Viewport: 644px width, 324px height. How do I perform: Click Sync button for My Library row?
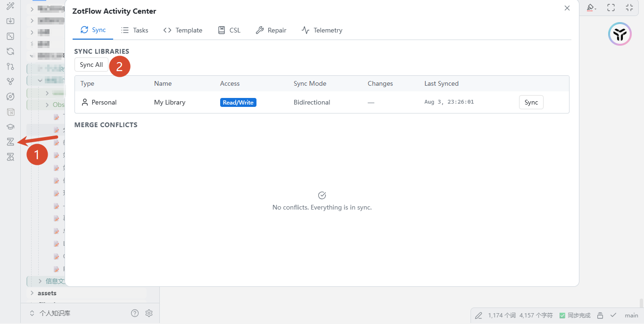(x=531, y=102)
